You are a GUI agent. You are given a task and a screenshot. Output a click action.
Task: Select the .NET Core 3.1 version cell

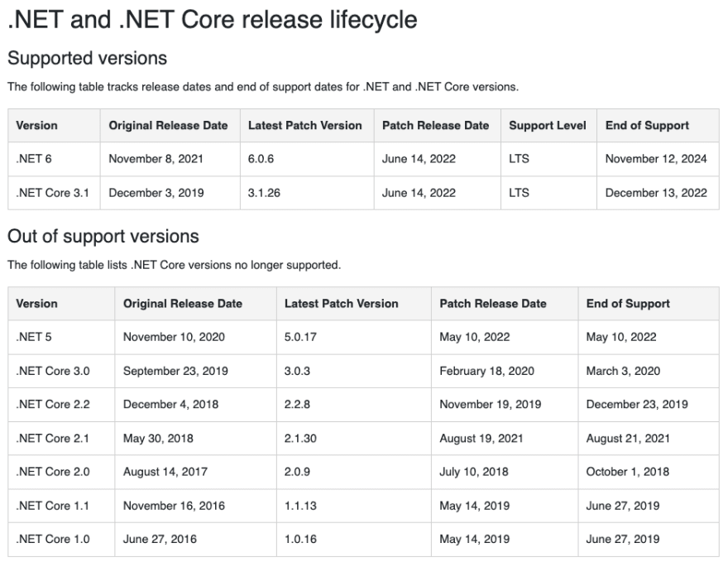[x=52, y=193]
